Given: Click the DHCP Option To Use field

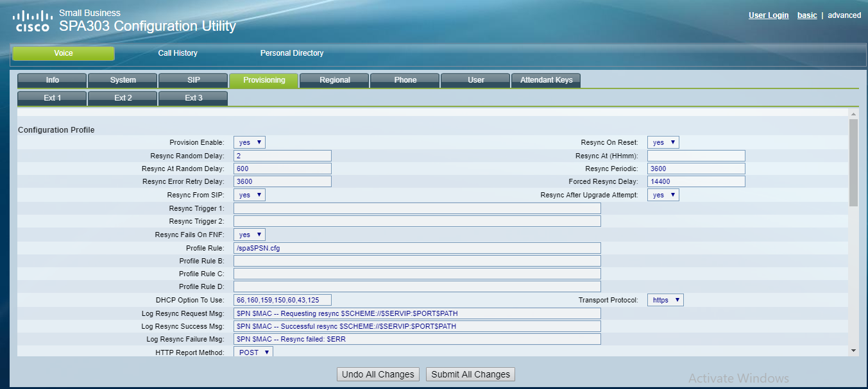Looking at the screenshot, I should pyautogui.click(x=282, y=300).
